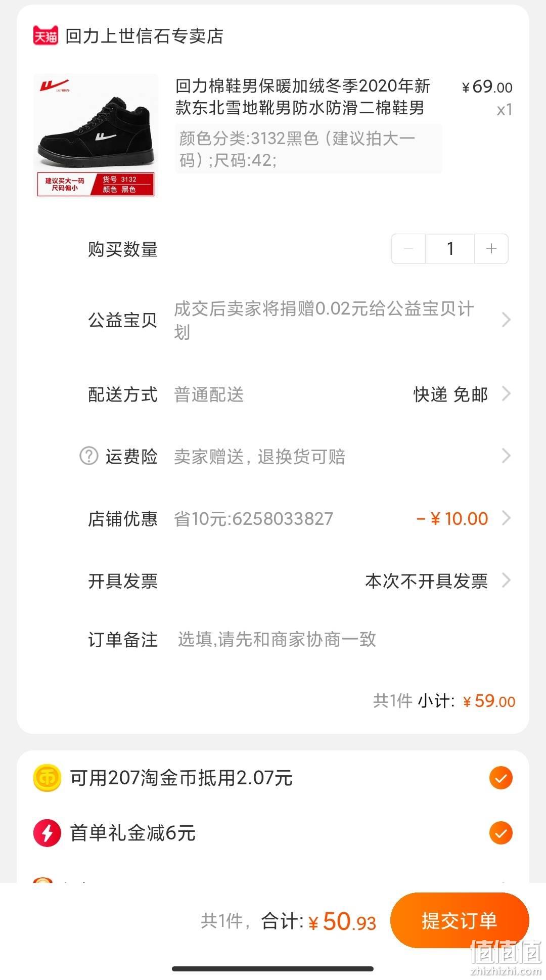546x980 pixels.
Task: Increase purchase quantity with plus button
Action: [x=491, y=248]
